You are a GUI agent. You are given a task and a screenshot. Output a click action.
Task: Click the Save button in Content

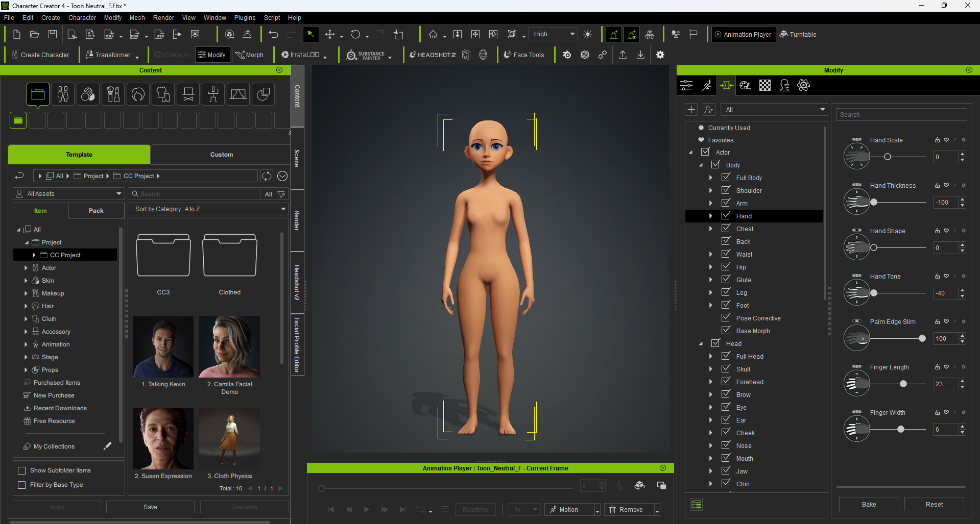pos(150,507)
